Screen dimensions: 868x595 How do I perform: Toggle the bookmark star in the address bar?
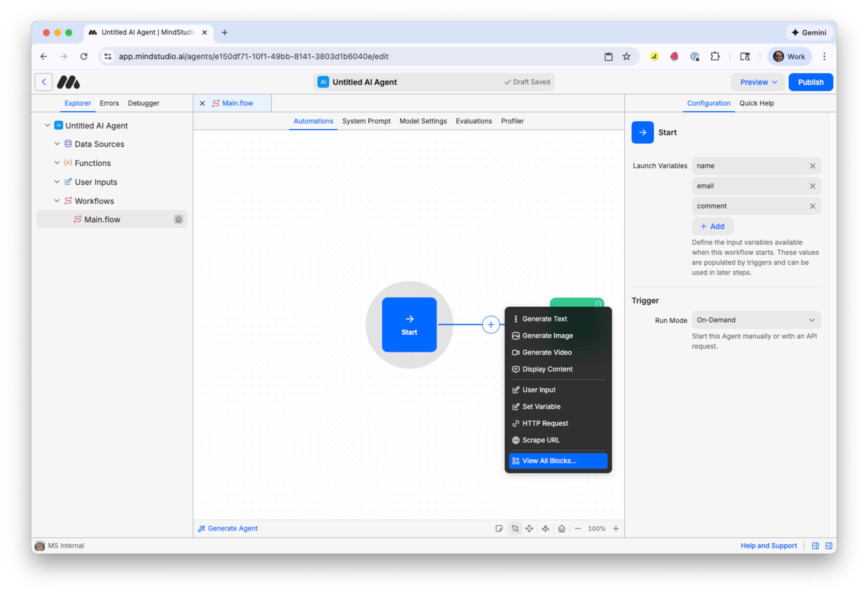(627, 56)
